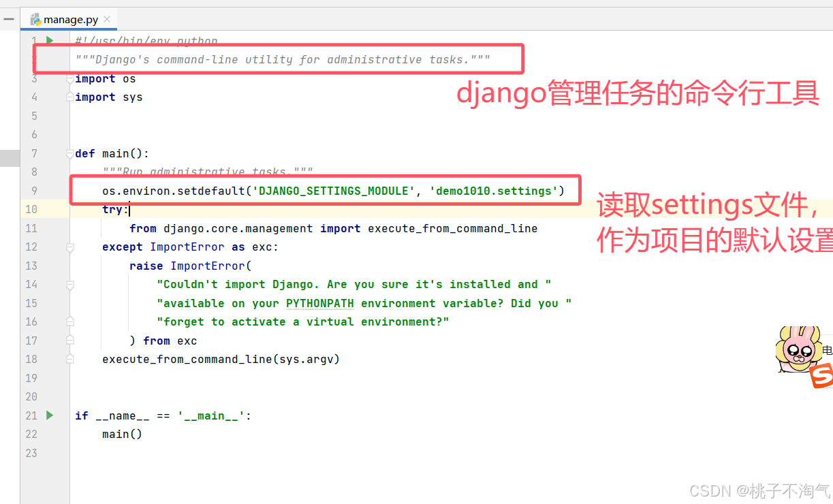Click line number 19 in the gutter

(x=31, y=378)
